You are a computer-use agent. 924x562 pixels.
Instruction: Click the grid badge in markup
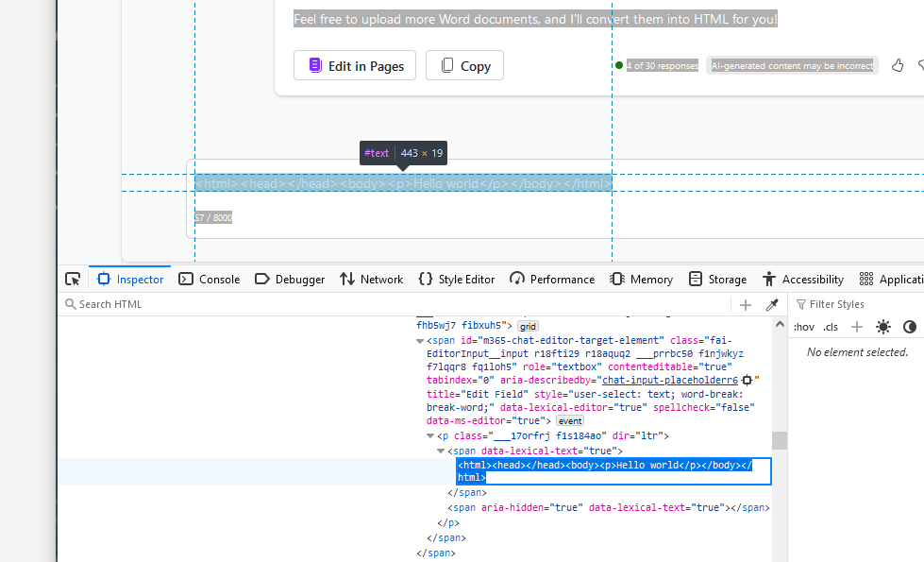[x=528, y=326]
